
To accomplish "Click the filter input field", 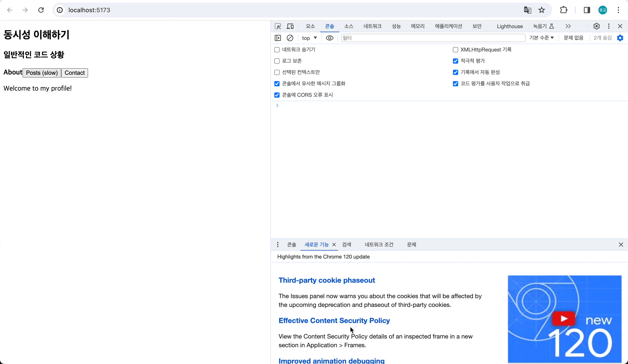I will 432,38.
